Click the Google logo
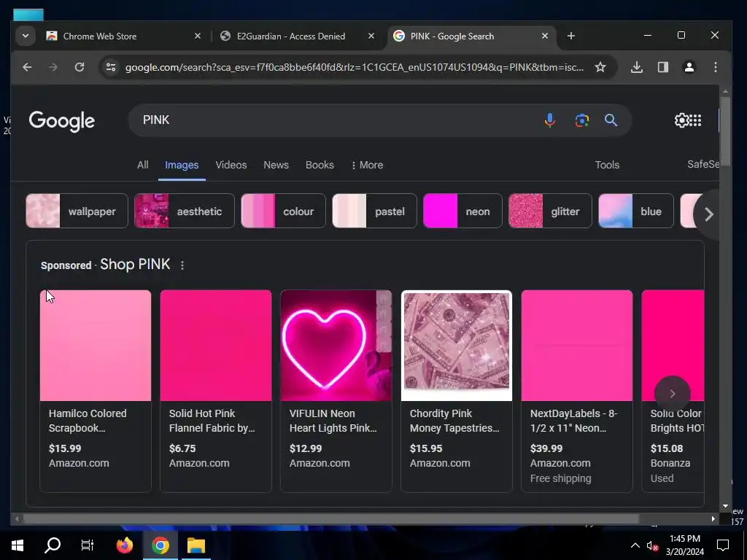Screen dimensions: 747x560 [x=62, y=122]
